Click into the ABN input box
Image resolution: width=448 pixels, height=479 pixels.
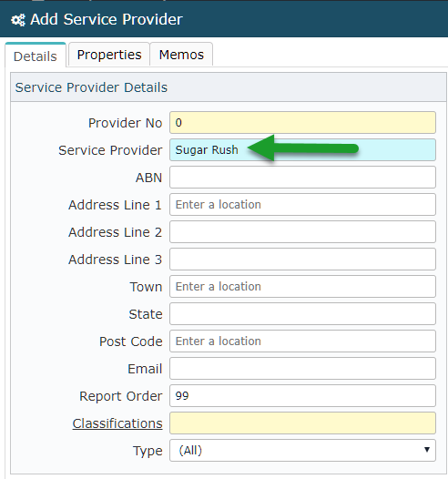302,178
